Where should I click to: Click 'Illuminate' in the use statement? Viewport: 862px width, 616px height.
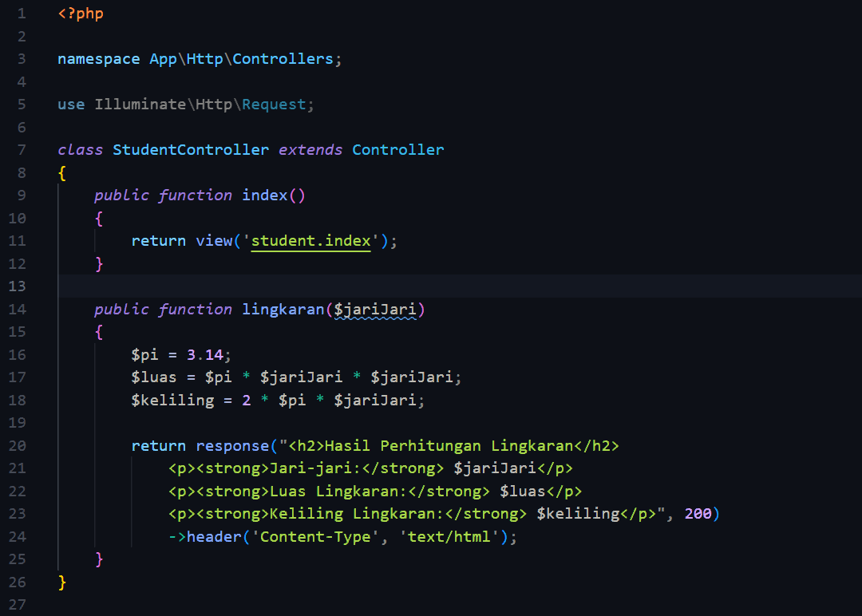coord(140,105)
